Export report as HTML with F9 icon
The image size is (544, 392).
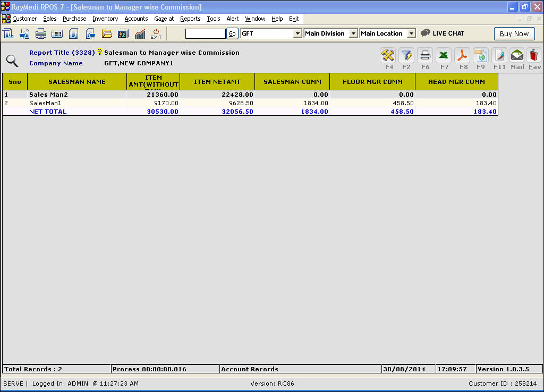[x=481, y=55]
